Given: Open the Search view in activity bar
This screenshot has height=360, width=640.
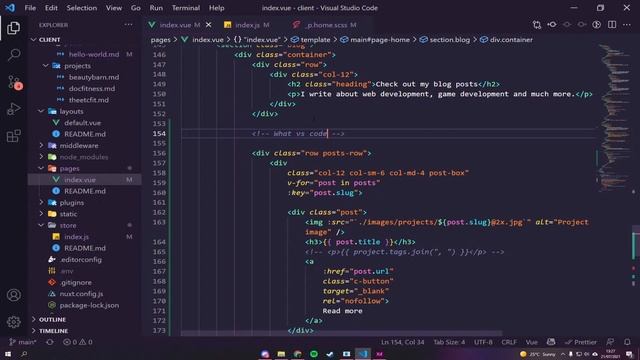Looking at the screenshot, I should coord(13,55).
